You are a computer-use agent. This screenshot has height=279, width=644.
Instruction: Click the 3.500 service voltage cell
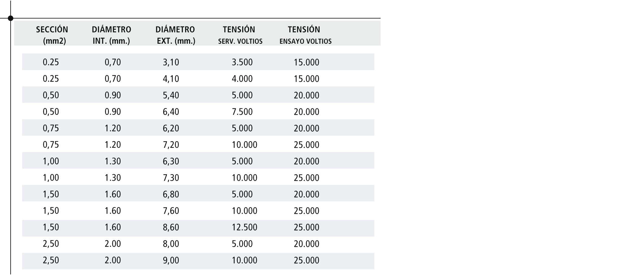pos(242,62)
